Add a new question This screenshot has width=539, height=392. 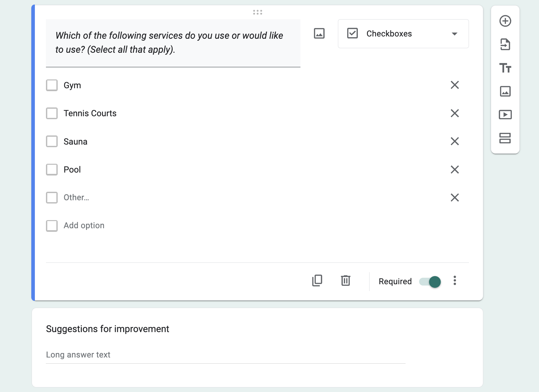pos(505,21)
